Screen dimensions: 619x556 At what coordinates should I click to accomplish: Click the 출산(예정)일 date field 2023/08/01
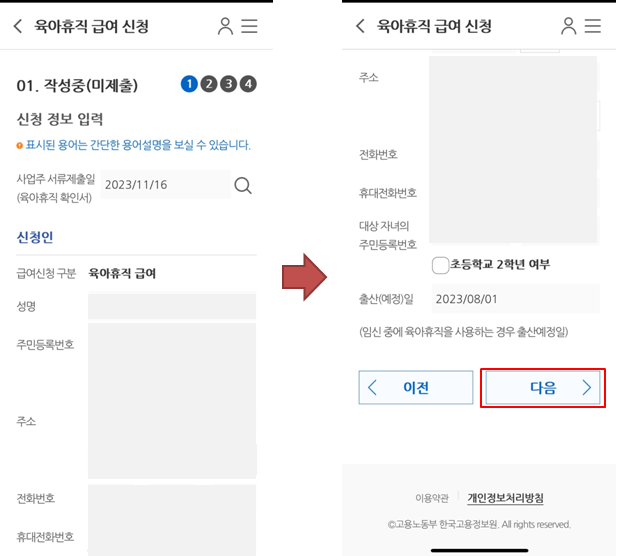[515, 299]
